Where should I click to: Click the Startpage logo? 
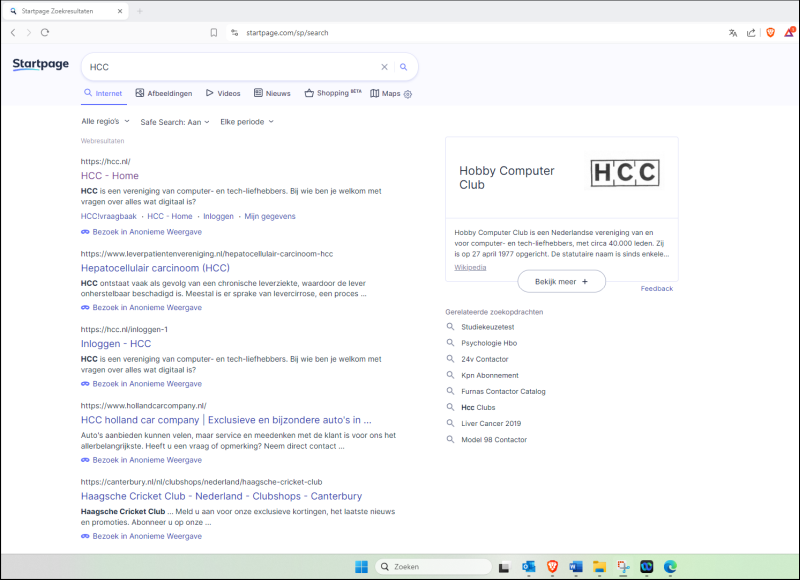point(41,65)
